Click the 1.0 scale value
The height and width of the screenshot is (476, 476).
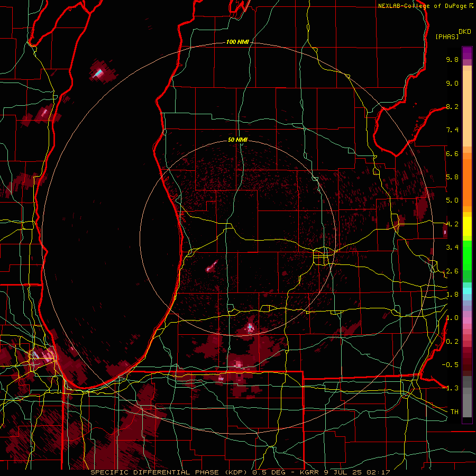click(x=452, y=318)
